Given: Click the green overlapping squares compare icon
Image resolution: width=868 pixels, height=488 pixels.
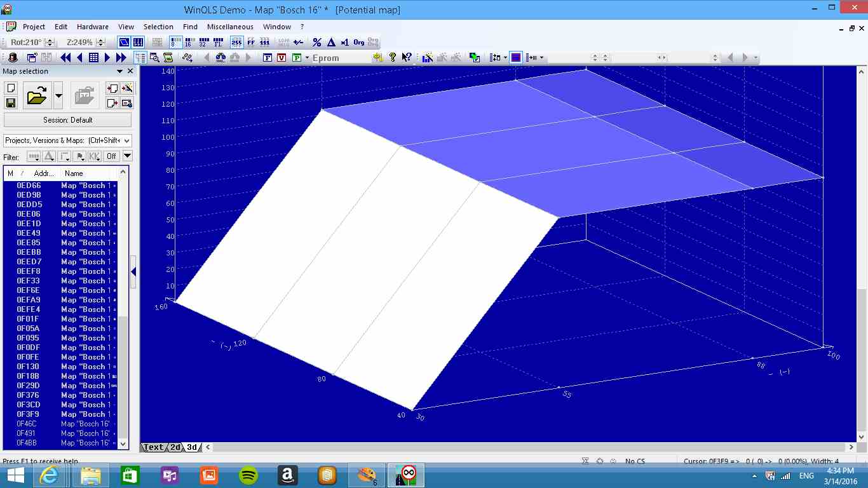Looking at the screenshot, I should click(x=475, y=58).
